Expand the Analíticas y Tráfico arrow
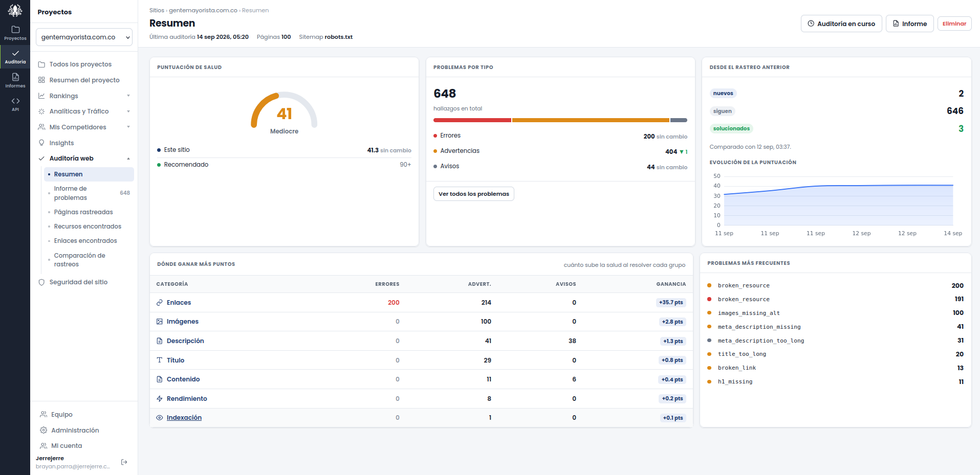 coord(128,111)
